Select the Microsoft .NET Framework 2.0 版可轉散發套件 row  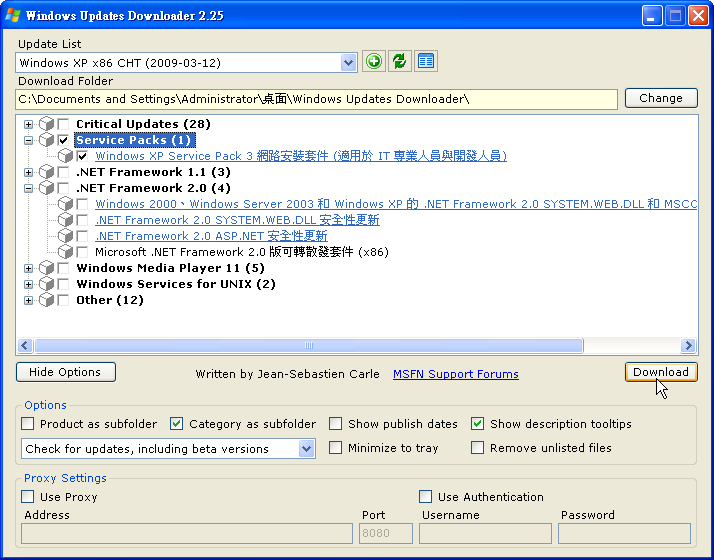(x=242, y=252)
